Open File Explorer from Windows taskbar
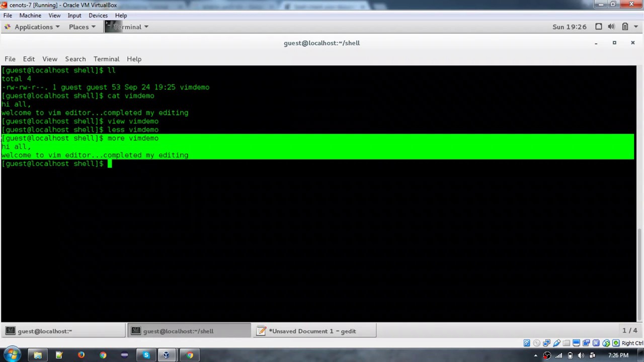 point(38,355)
